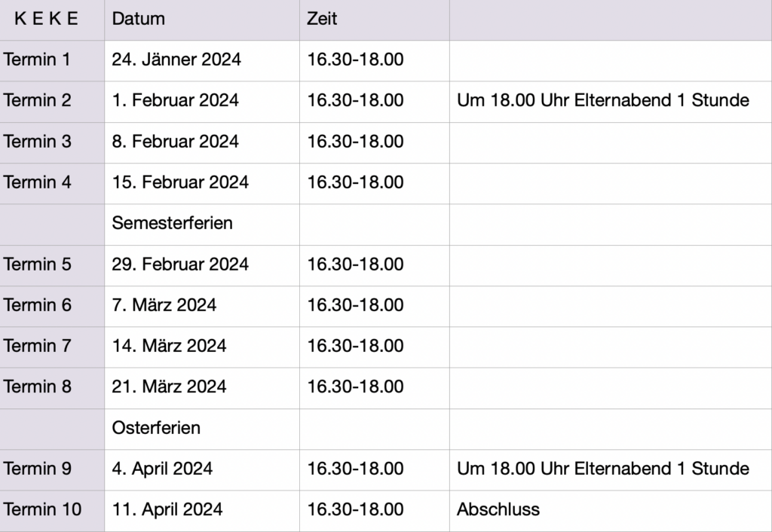Click the Termin 2 Elternabend note cell

(x=603, y=100)
